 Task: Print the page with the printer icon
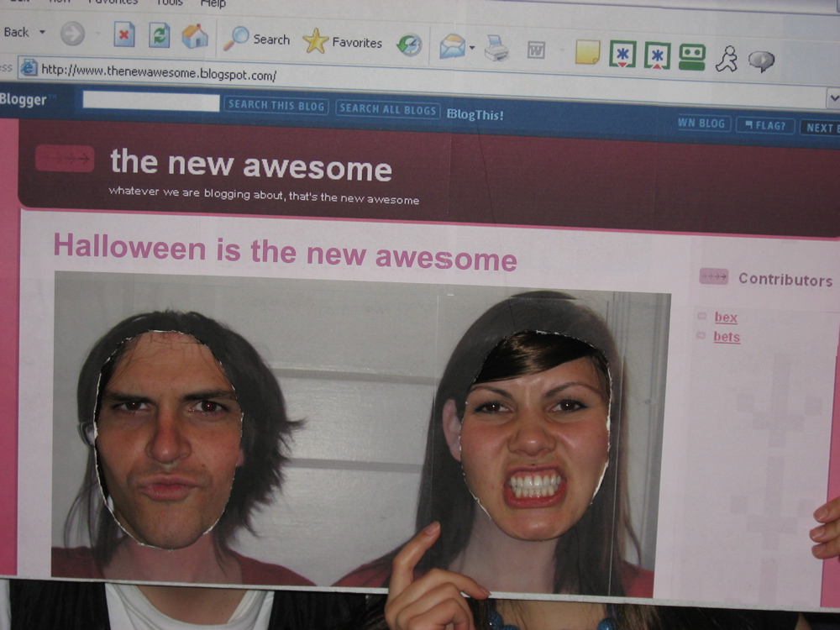496,48
